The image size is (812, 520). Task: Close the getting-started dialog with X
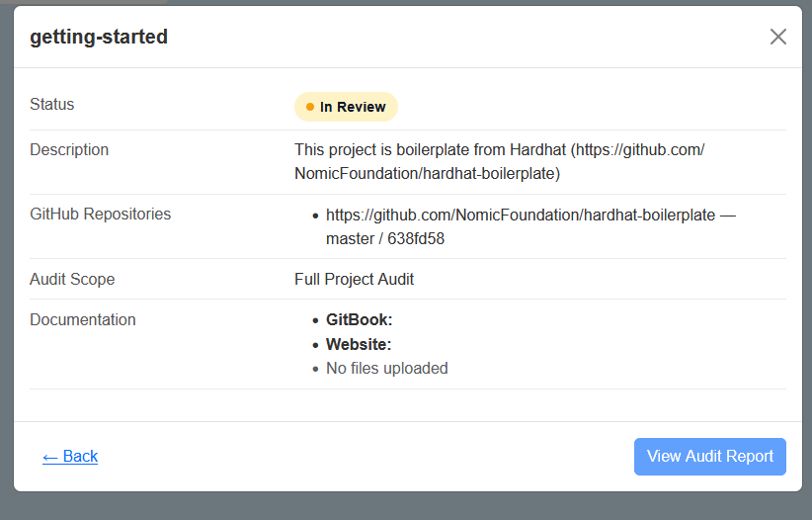tap(777, 37)
